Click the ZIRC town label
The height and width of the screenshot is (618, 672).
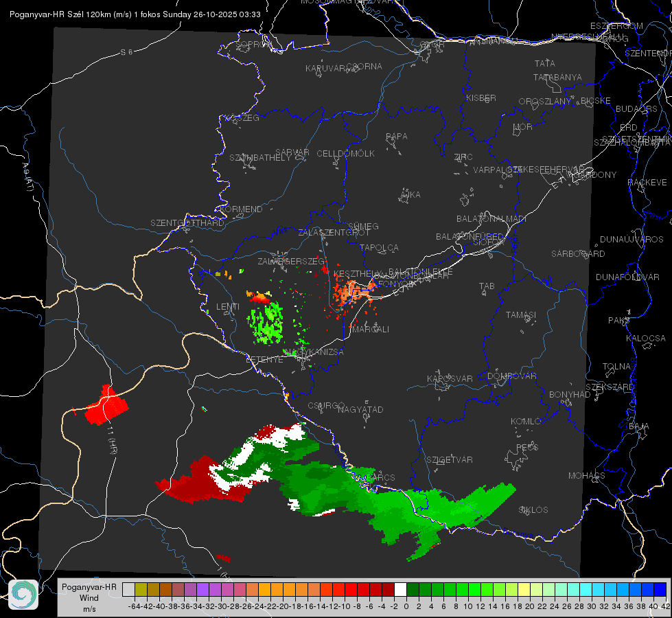463,157
